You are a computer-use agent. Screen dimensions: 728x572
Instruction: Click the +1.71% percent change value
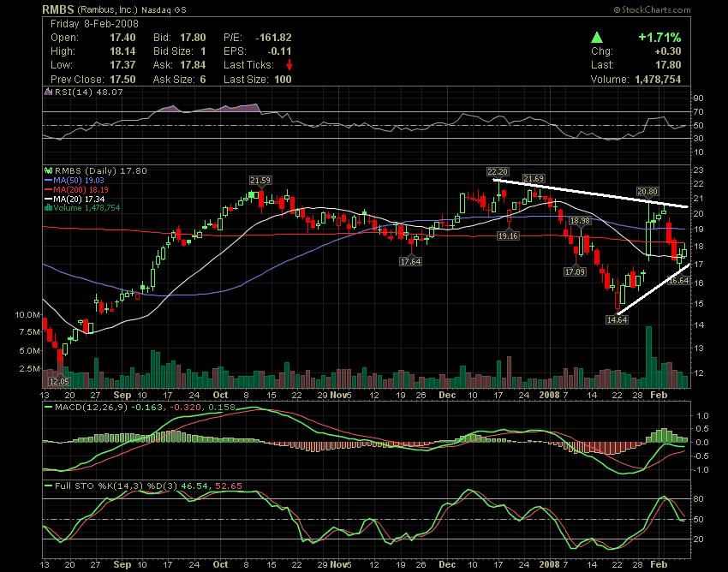point(659,38)
